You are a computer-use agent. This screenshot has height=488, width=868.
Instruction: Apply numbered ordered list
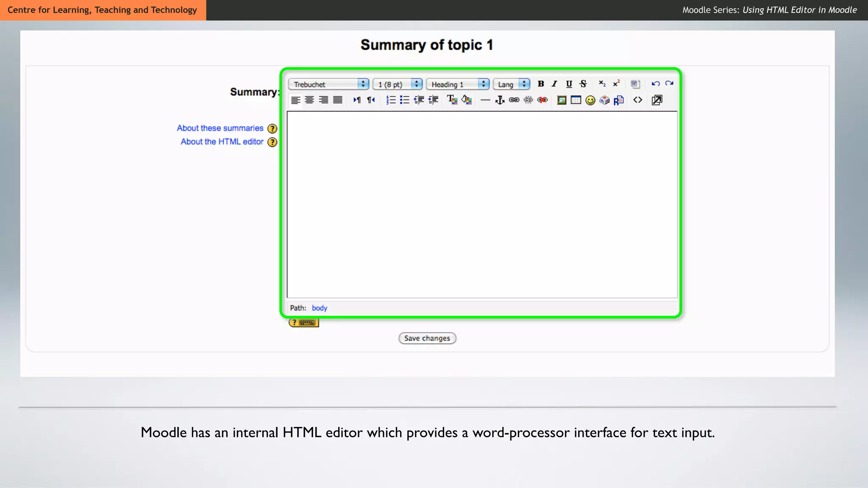coord(391,100)
